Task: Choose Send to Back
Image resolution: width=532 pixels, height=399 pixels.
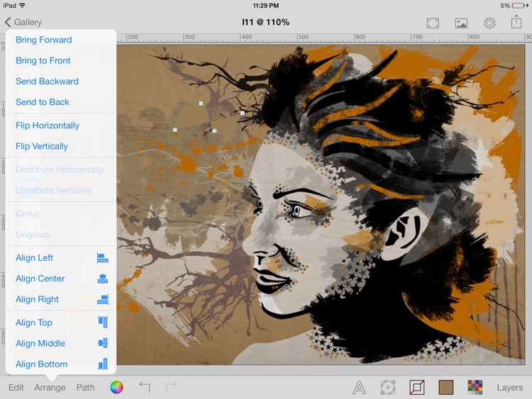Action: coord(43,102)
